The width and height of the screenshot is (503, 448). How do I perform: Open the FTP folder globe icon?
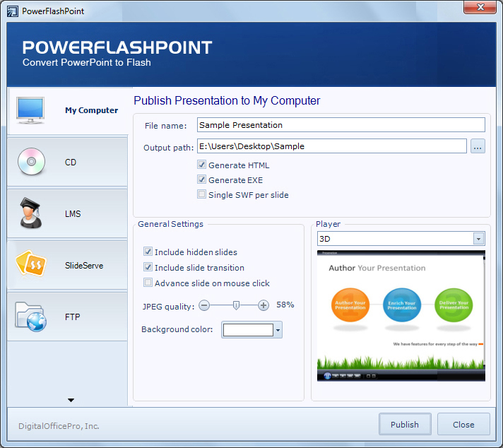tap(30, 317)
